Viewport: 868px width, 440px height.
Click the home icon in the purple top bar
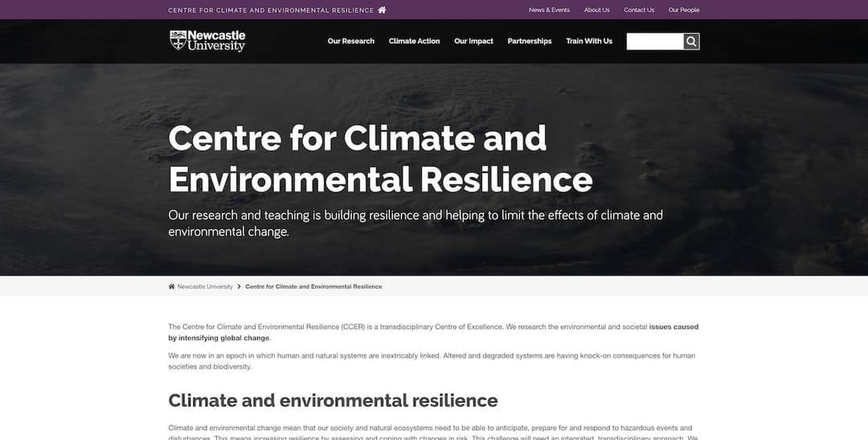[x=382, y=10]
